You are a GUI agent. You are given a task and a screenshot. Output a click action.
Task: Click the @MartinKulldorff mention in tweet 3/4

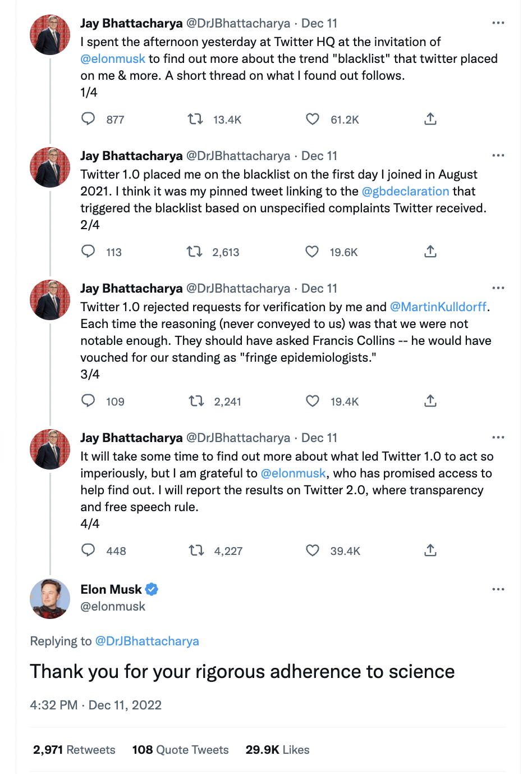pos(436,307)
